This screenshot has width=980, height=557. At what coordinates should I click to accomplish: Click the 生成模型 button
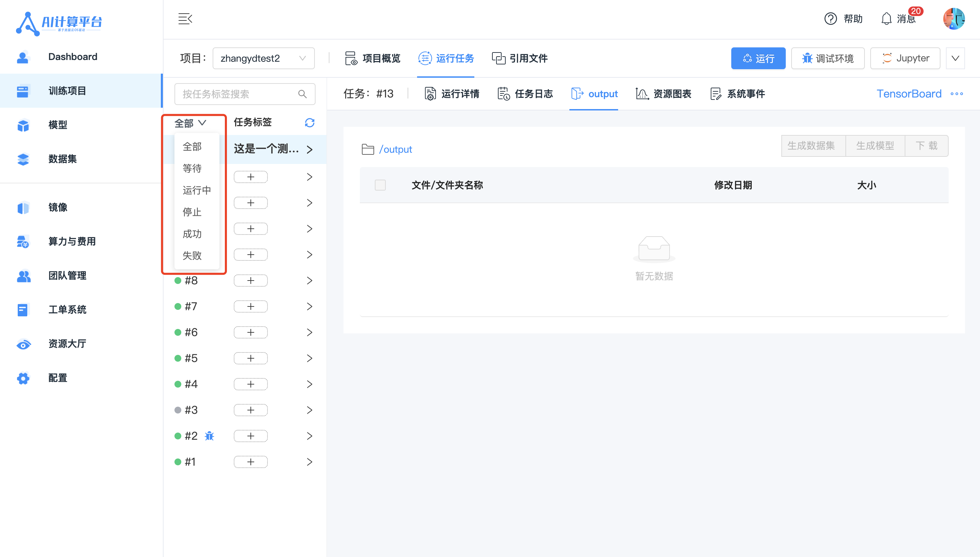[875, 146]
